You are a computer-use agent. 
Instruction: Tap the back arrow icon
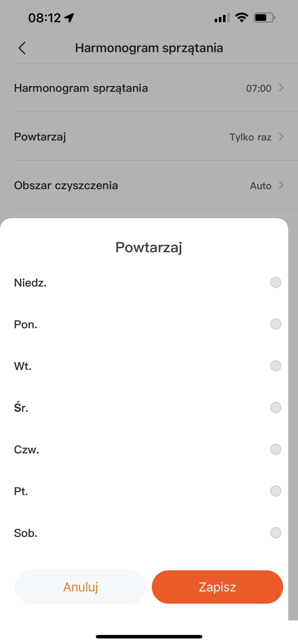(22, 48)
